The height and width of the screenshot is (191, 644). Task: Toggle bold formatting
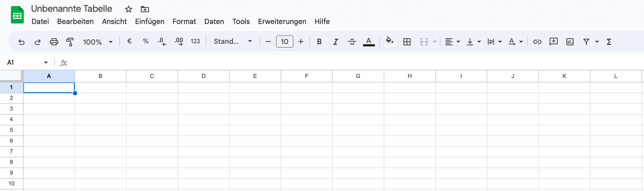pyautogui.click(x=319, y=42)
